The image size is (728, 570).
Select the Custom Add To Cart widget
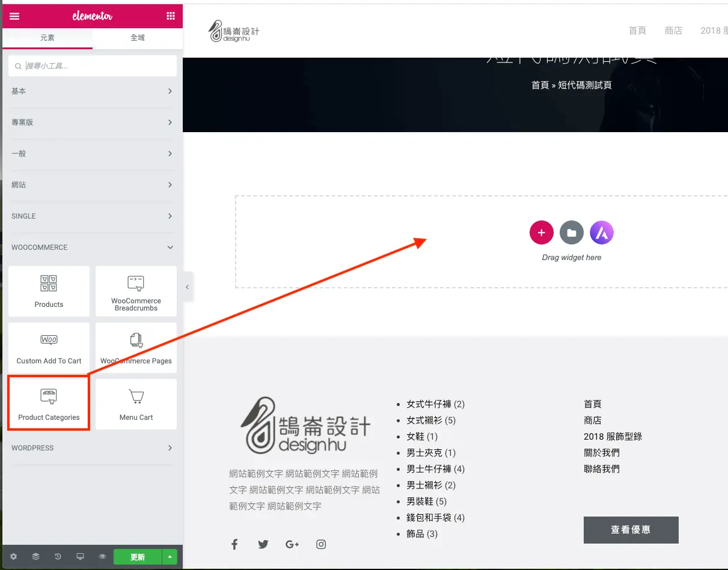tap(49, 348)
